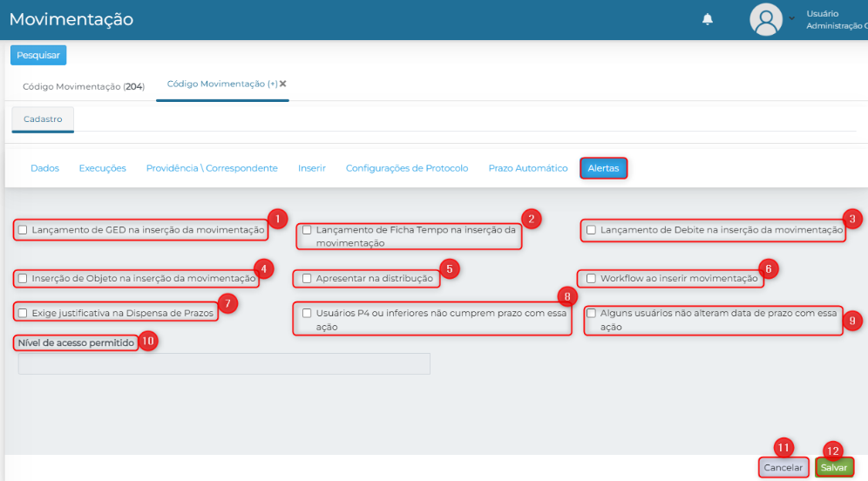
Task: Check Alguns usuários não alteram data
Action: [x=591, y=314]
